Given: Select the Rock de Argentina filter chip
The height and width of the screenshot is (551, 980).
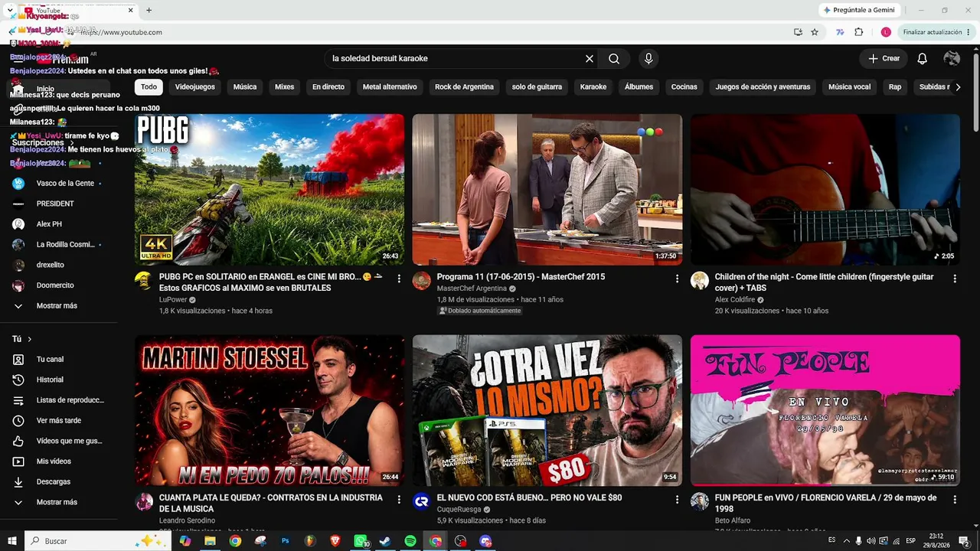Looking at the screenshot, I should (x=464, y=87).
